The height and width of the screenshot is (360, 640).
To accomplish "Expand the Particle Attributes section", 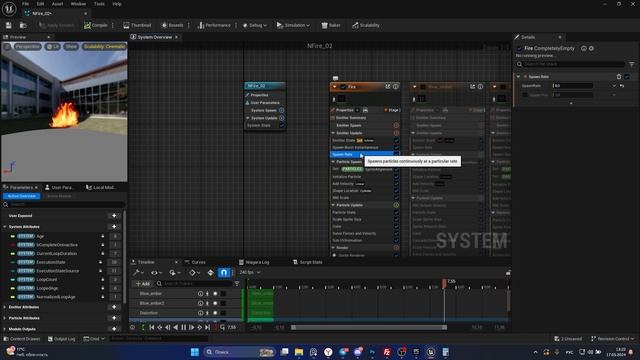I will coord(5,318).
